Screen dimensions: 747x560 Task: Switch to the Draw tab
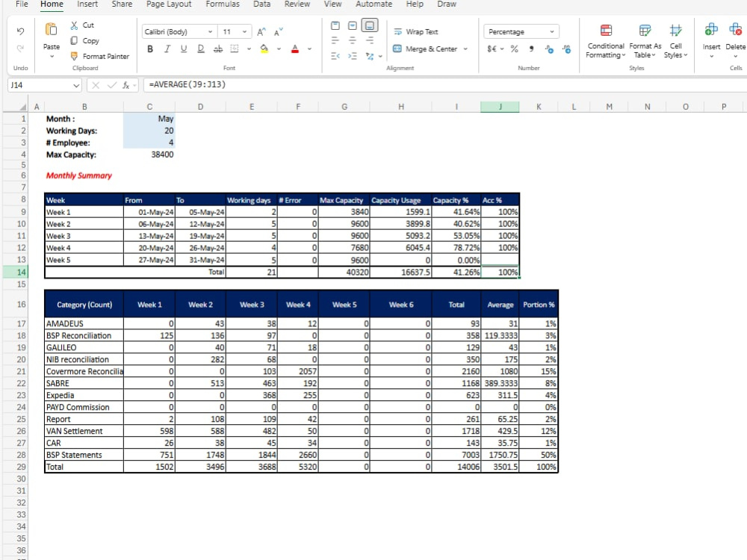coord(447,4)
